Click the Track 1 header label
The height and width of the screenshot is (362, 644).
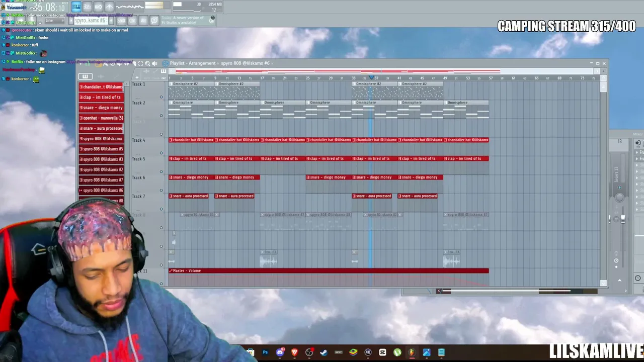[x=138, y=84]
